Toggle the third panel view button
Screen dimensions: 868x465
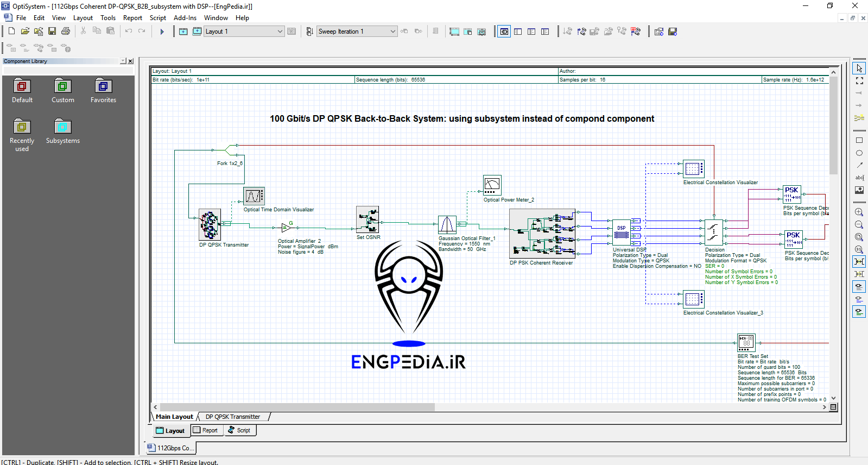click(531, 32)
